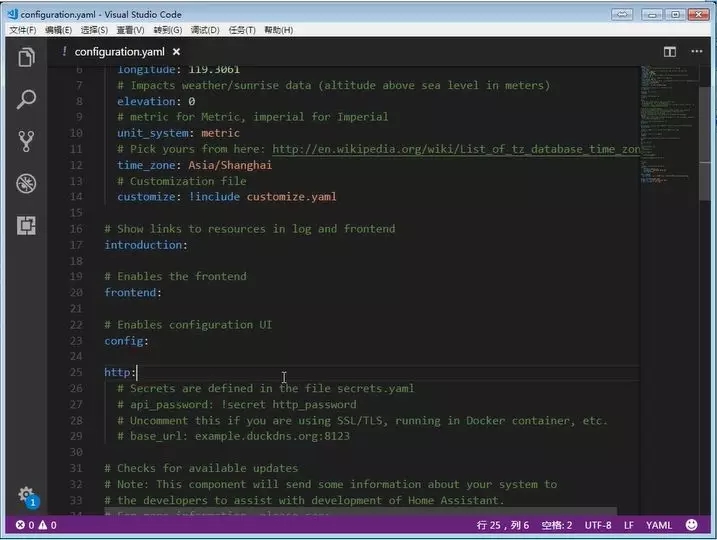
Task: Open the Debug view in activity bar
Action: pos(26,183)
